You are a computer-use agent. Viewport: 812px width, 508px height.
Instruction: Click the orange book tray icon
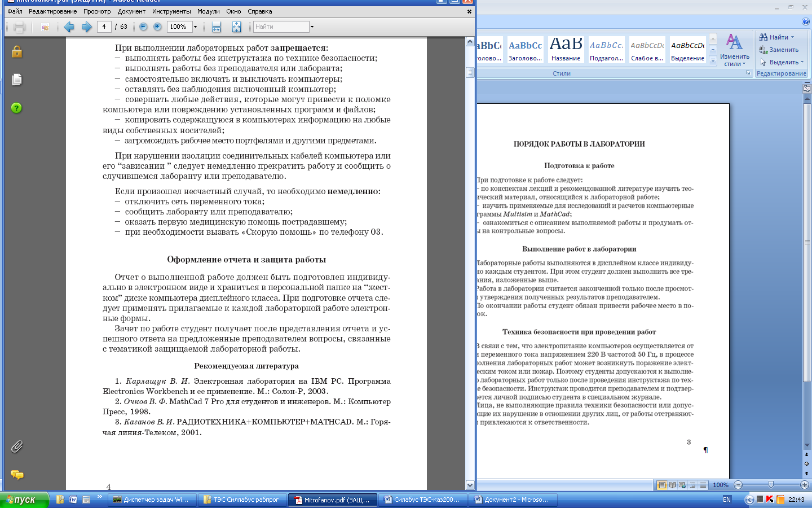(780, 500)
